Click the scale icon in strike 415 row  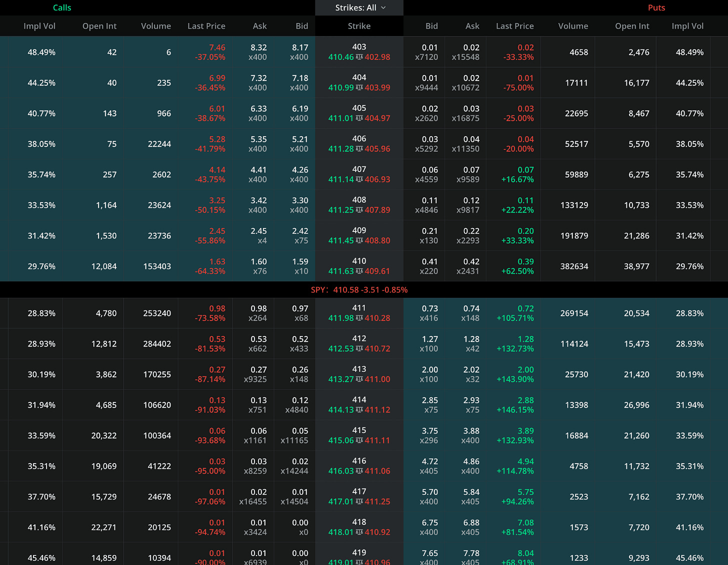359,440
